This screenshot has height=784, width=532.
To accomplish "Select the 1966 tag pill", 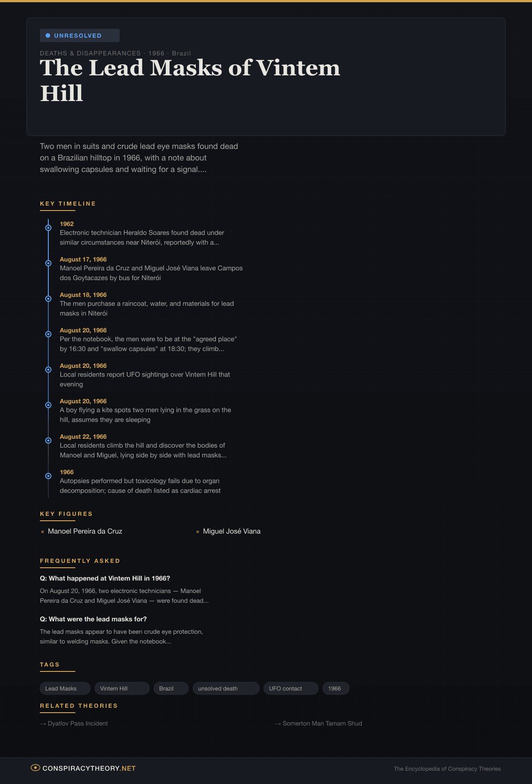I will 336,688.
